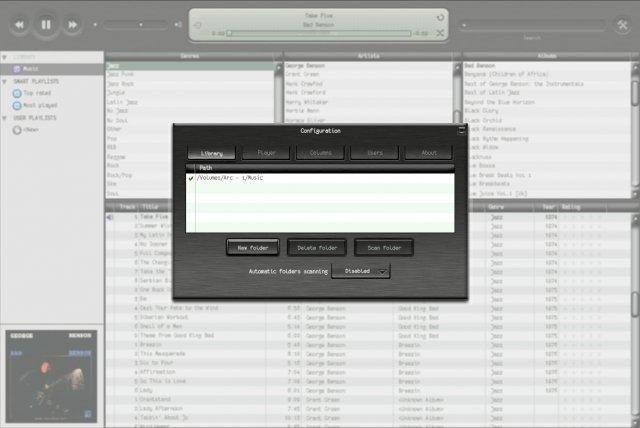Click the Genres column header

[190, 56]
